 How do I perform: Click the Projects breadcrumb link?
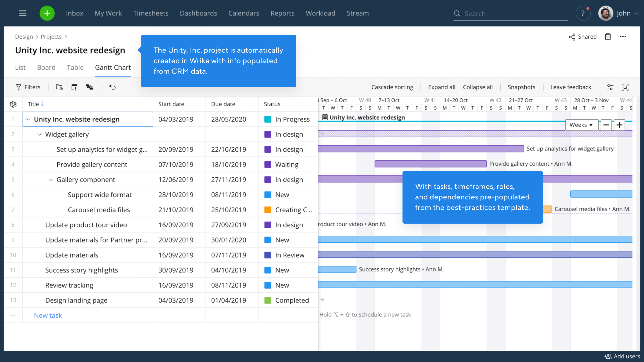click(x=51, y=37)
